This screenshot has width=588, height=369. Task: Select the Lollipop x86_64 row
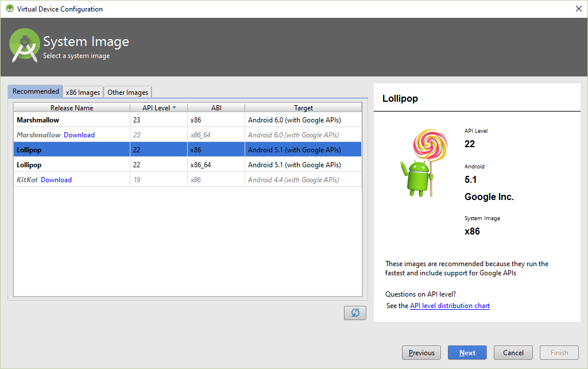188,165
